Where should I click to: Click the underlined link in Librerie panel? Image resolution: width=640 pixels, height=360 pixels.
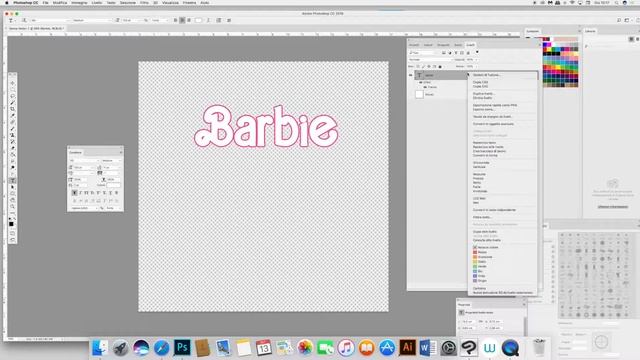(x=613, y=207)
